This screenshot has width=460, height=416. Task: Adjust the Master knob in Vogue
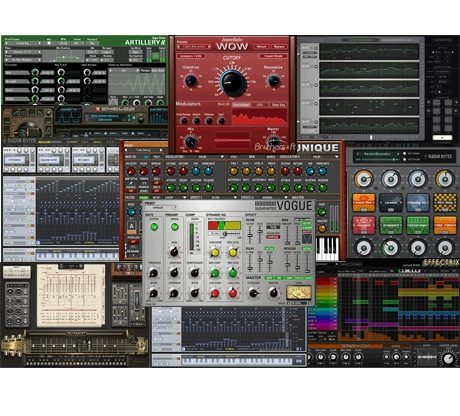pyautogui.click(x=273, y=293)
